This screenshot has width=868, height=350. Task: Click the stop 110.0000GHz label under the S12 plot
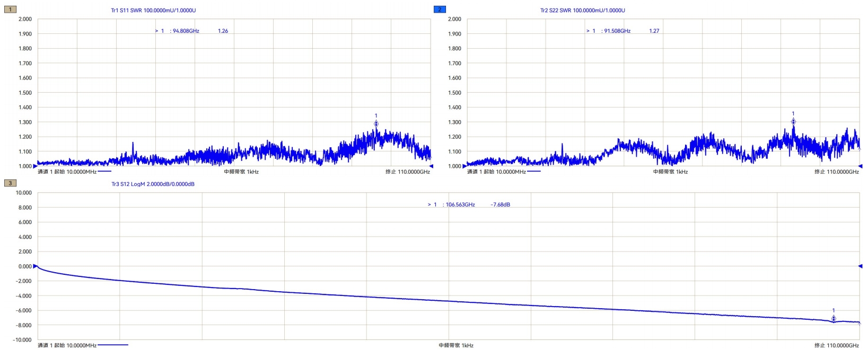(837, 345)
